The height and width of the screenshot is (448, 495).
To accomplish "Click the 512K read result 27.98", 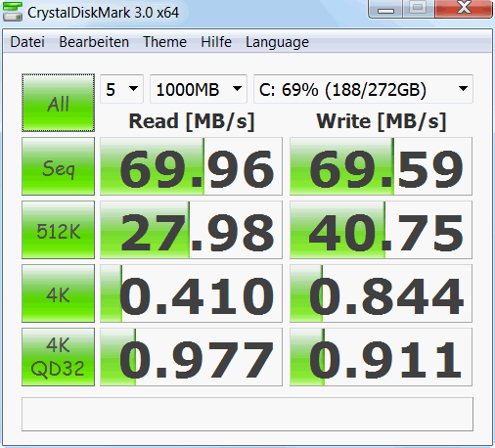I will [191, 230].
